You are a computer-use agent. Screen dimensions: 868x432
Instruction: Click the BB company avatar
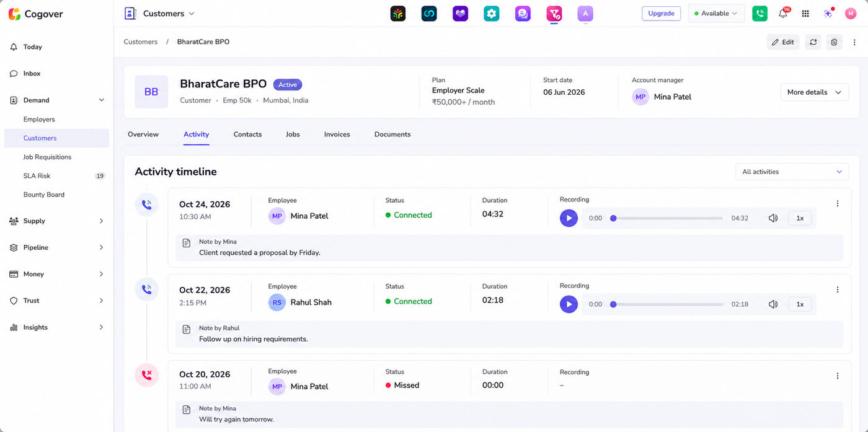(x=151, y=92)
